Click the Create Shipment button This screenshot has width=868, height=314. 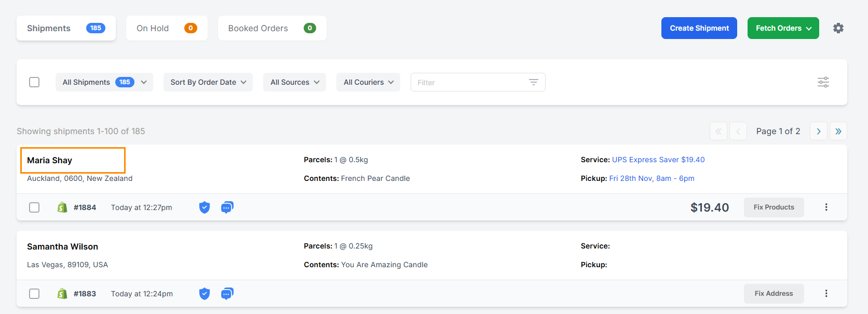[699, 28]
